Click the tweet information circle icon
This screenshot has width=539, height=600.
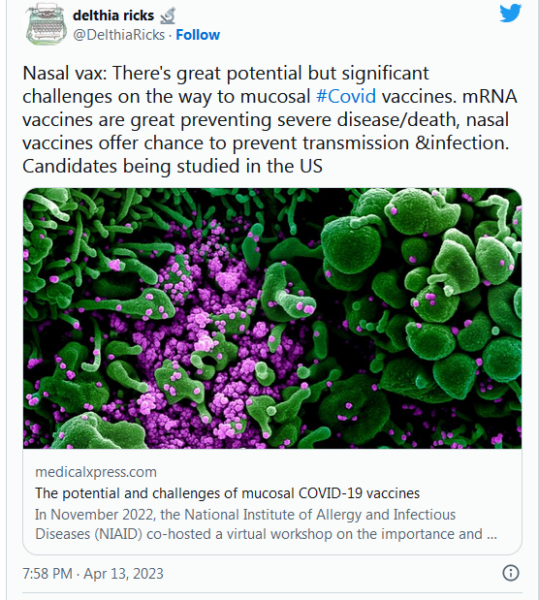tap(510, 573)
